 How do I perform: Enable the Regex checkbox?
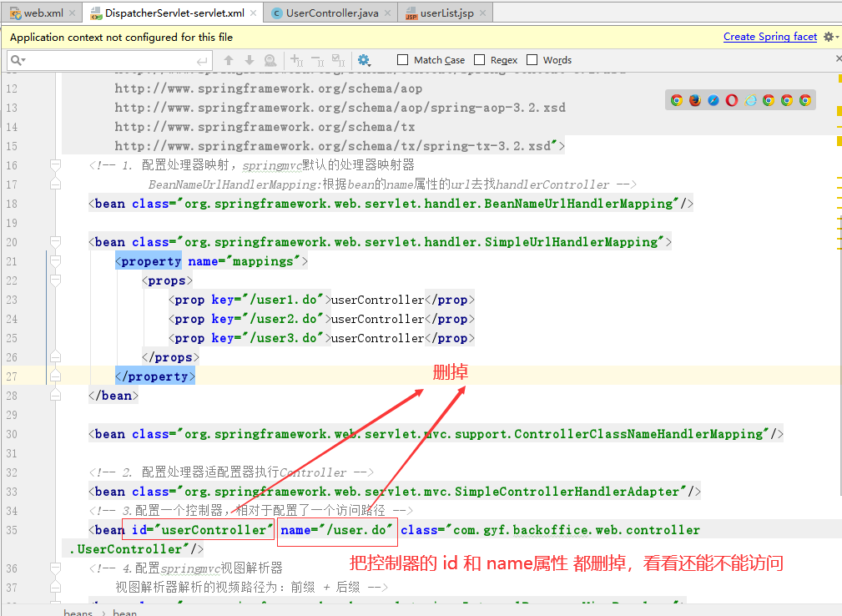pyautogui.click(x=480, y=59)
